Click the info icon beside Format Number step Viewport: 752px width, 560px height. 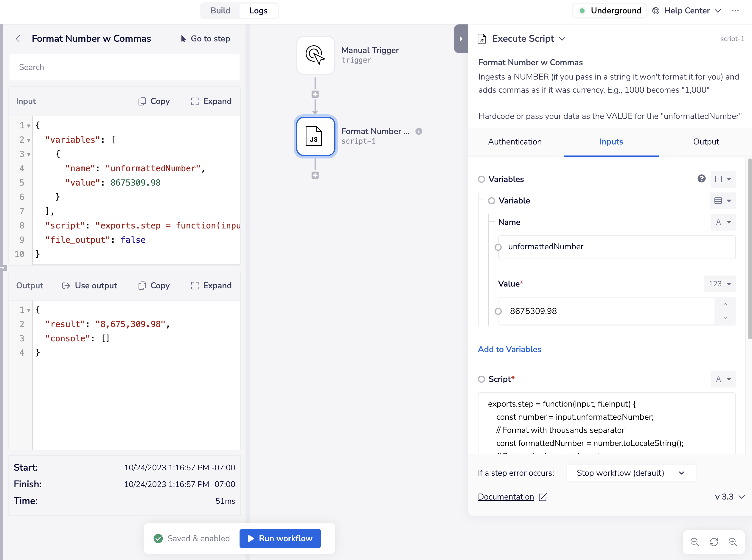click(419, 132)
